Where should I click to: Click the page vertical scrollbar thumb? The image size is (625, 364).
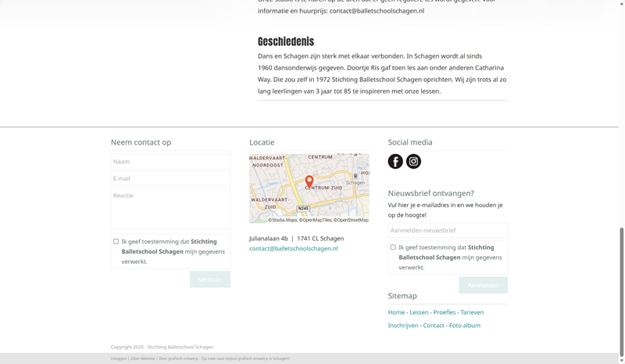tap(622, 289)
